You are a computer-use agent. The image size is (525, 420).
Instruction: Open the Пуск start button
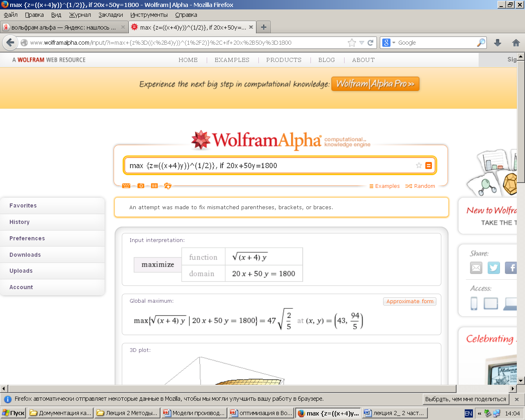14,413
